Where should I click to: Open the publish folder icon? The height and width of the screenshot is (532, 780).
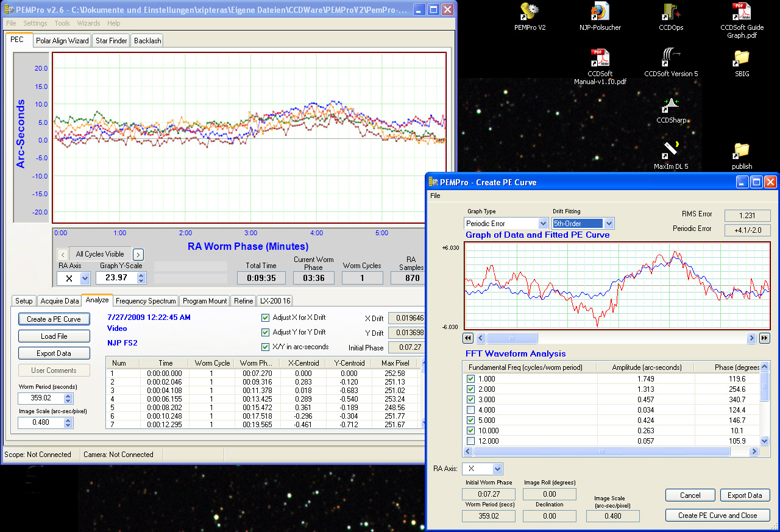tap(741, 151)
